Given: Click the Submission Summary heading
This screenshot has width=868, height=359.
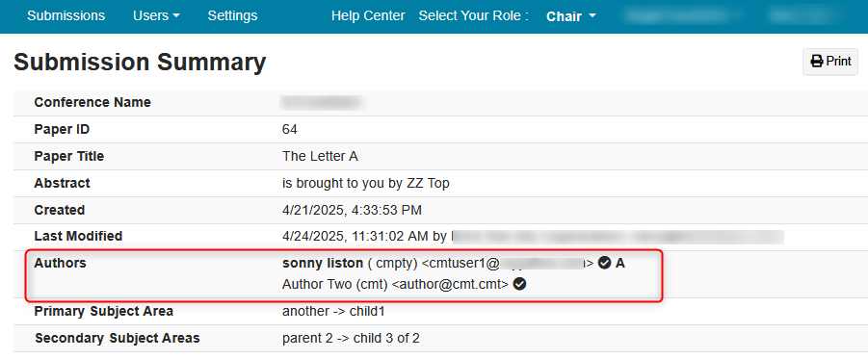Looking at the screenshot, I should click(x=140, y=63).
